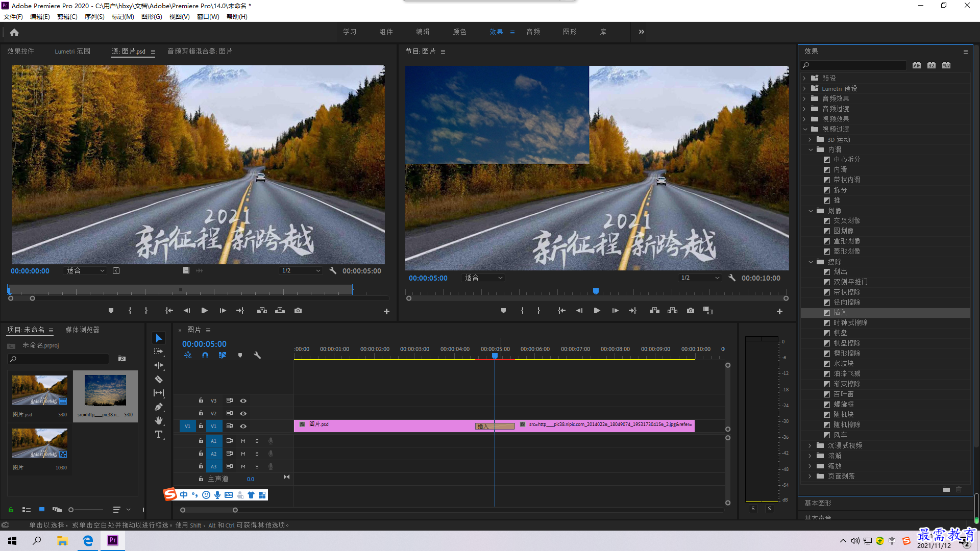The height and width of the screenshot is (551, 980).
Task: Toggle Linked Selection icon in timeline
Action: coord(223,355)
